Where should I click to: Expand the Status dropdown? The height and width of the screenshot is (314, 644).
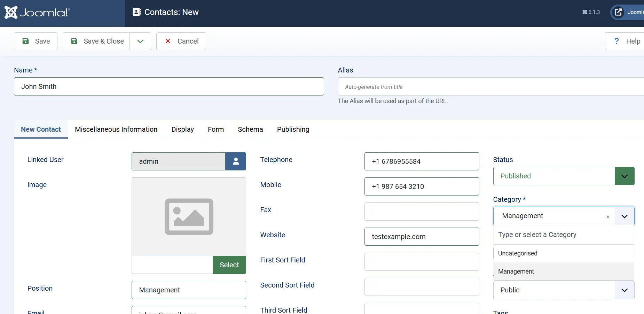[x=625, y=176]
